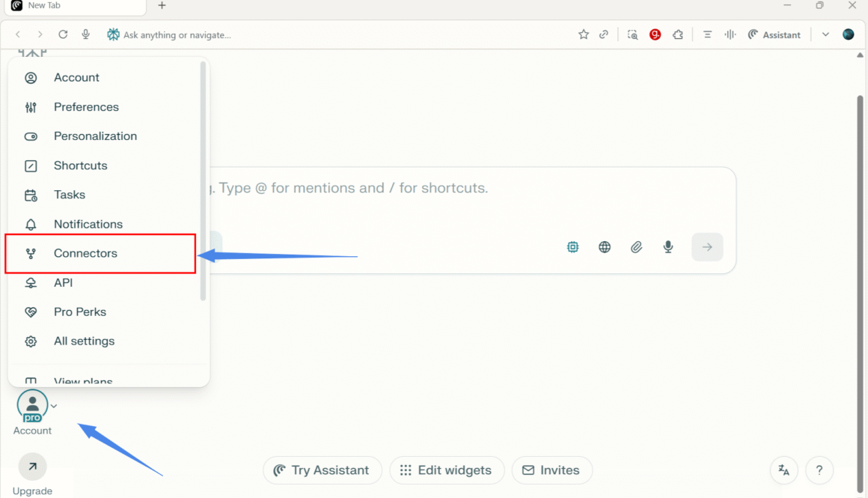Open a new tab with plus button
868x498 pixels.
pos(162,6)
